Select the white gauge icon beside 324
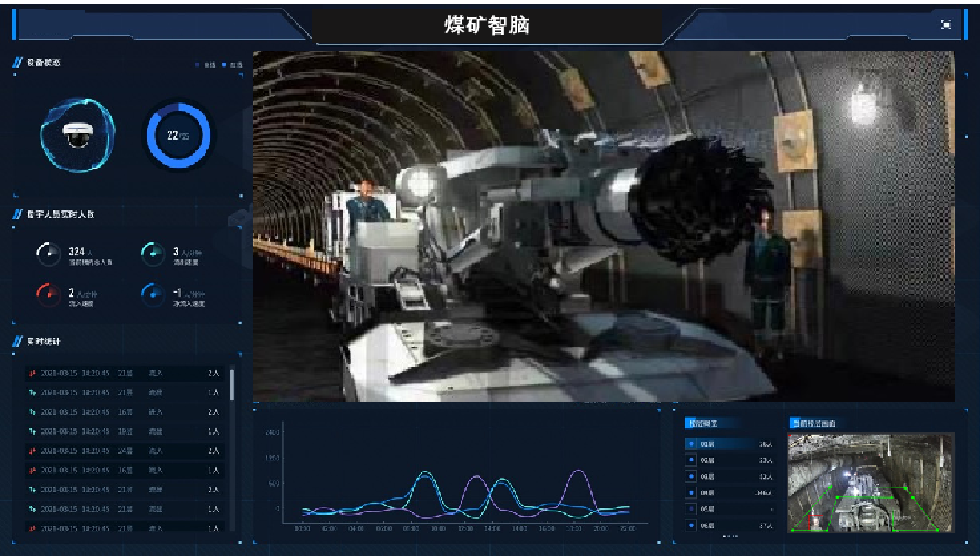980x556 pixels. click(x=48, y=253)
